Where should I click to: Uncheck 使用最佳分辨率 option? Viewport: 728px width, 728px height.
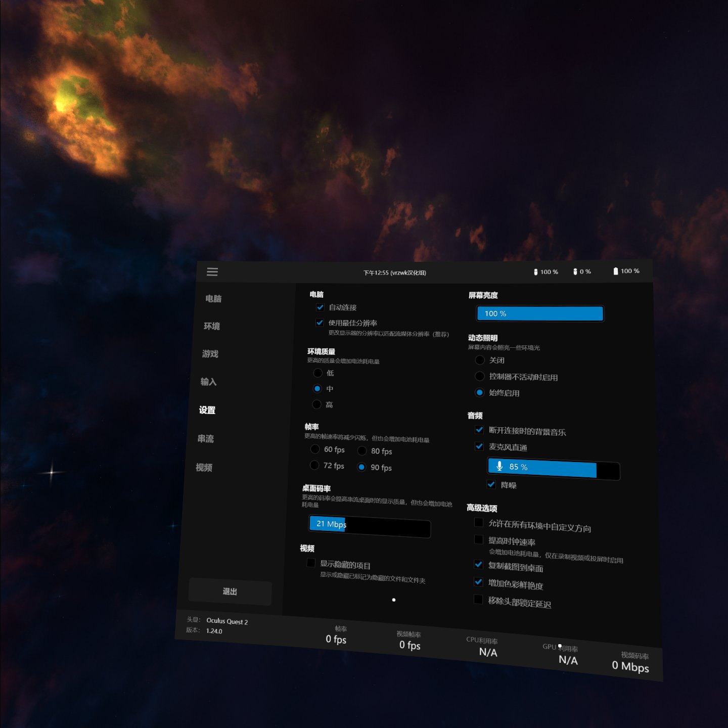click(x=320, y=323)
